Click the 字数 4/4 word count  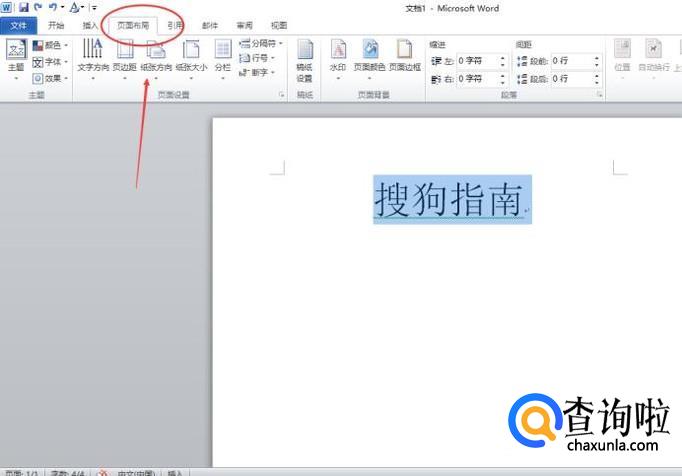tap(67, 473)
